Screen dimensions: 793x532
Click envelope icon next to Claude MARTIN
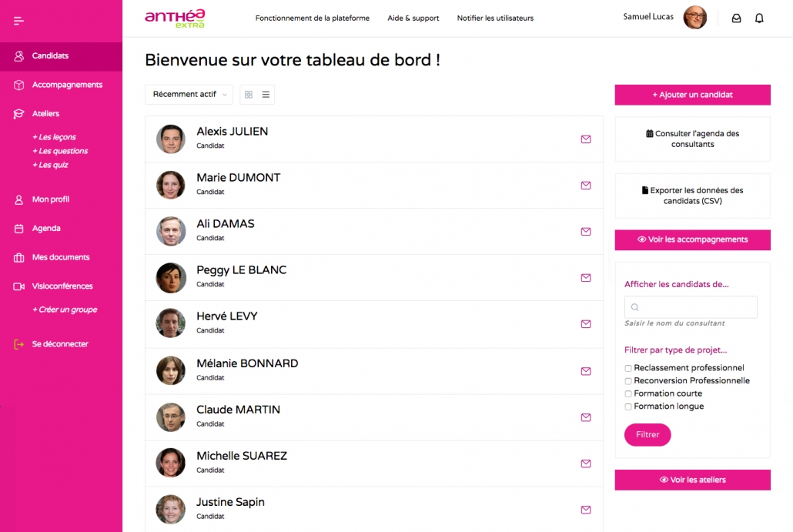pyautogui.click(x=586, y=417)
